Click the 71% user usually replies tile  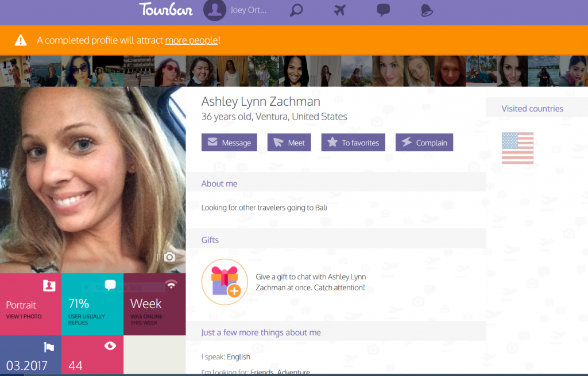coord(92,304)
